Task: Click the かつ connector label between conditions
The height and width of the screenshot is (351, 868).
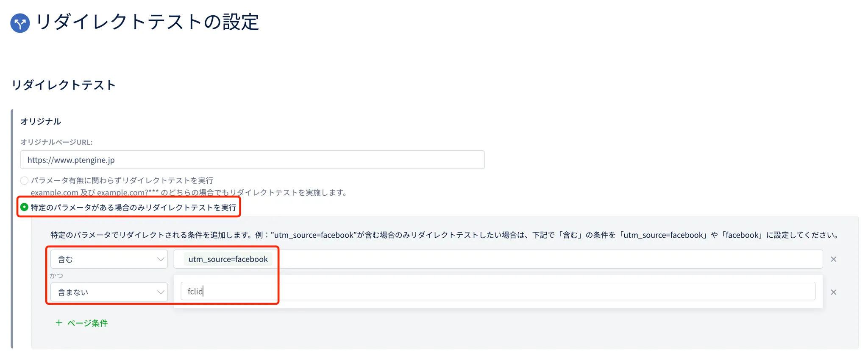Action: tap(56, 276)
